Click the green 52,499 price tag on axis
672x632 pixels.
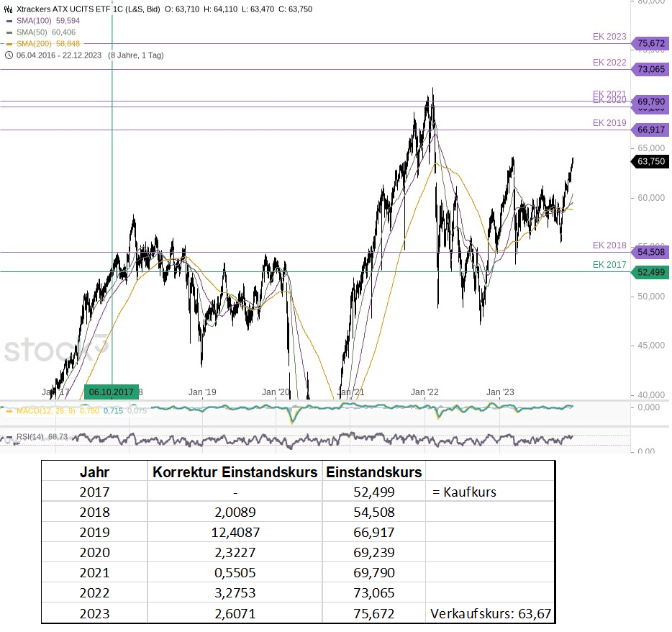coord(650,272)
